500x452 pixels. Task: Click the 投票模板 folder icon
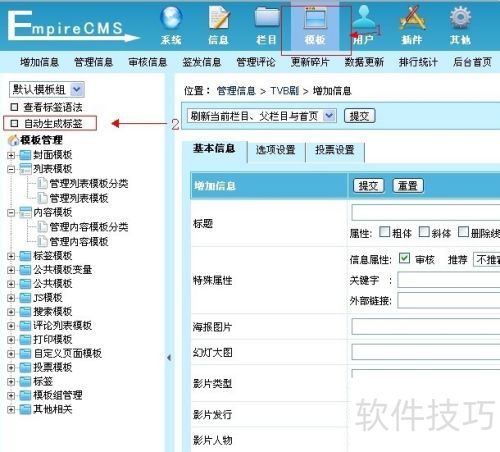[25, 368]
